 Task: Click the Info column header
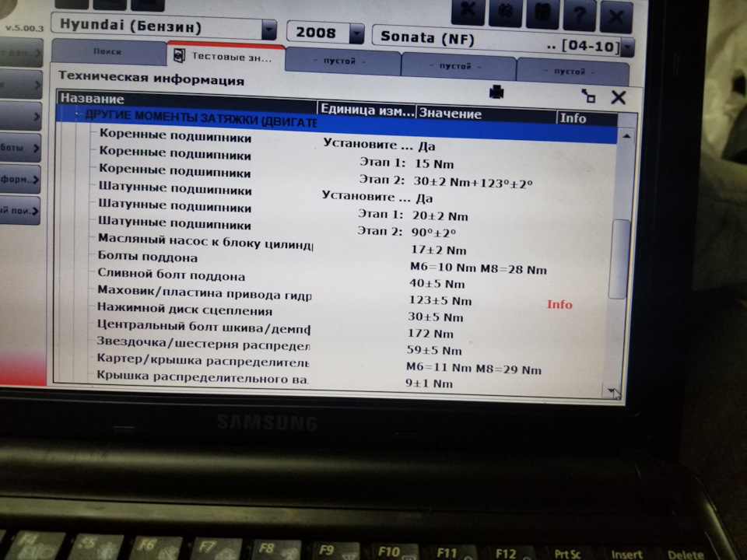click(587, 118)
